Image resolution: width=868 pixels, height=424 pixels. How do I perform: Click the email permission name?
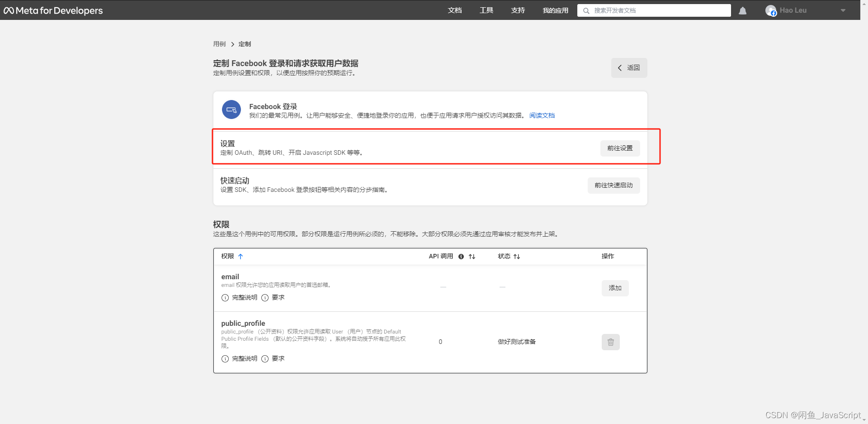[x=230, y=277]
